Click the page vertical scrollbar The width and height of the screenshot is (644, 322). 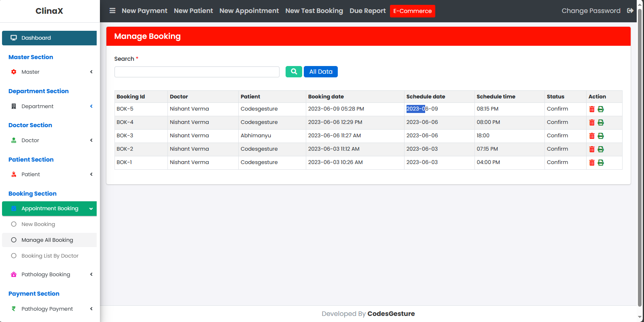click(640, 158)
